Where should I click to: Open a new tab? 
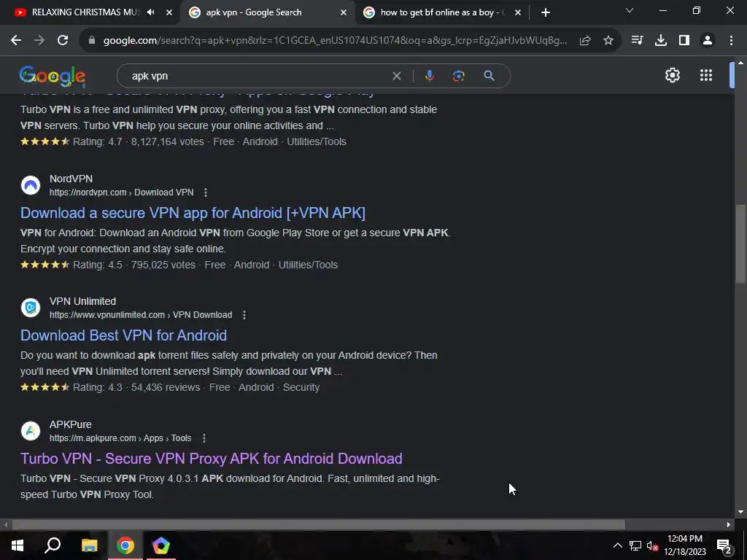click(546, 12)
